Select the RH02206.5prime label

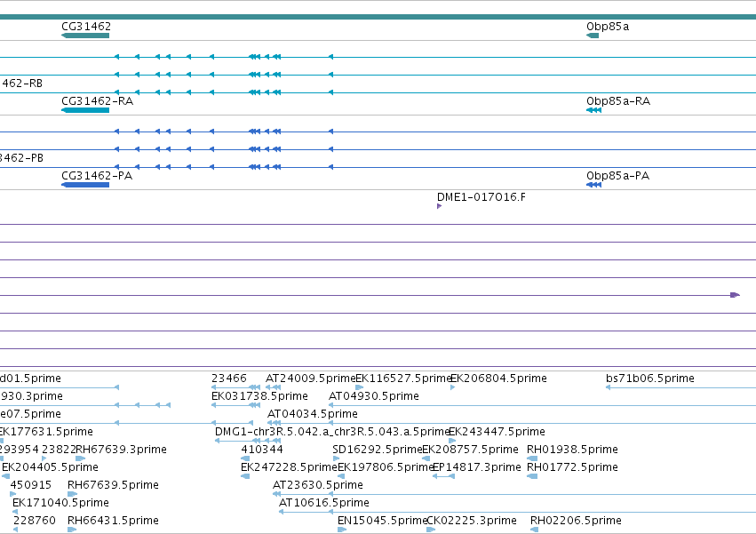(576, 521)
